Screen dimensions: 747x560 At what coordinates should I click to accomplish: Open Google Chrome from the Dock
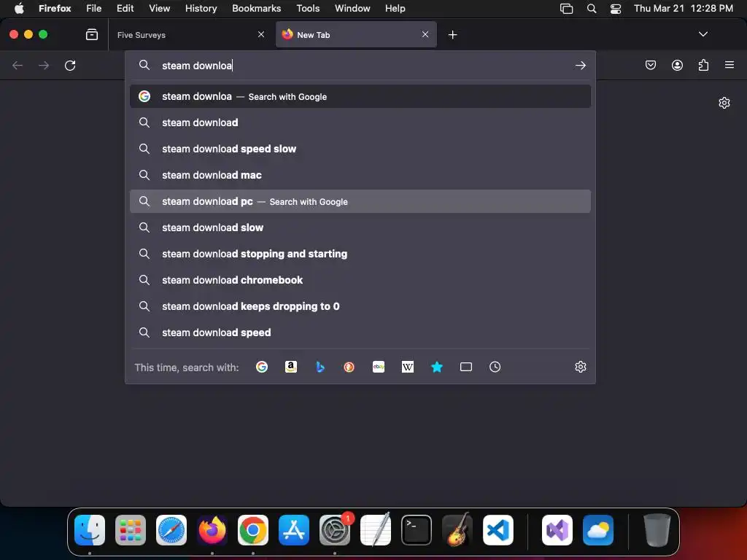coord(253,530)
